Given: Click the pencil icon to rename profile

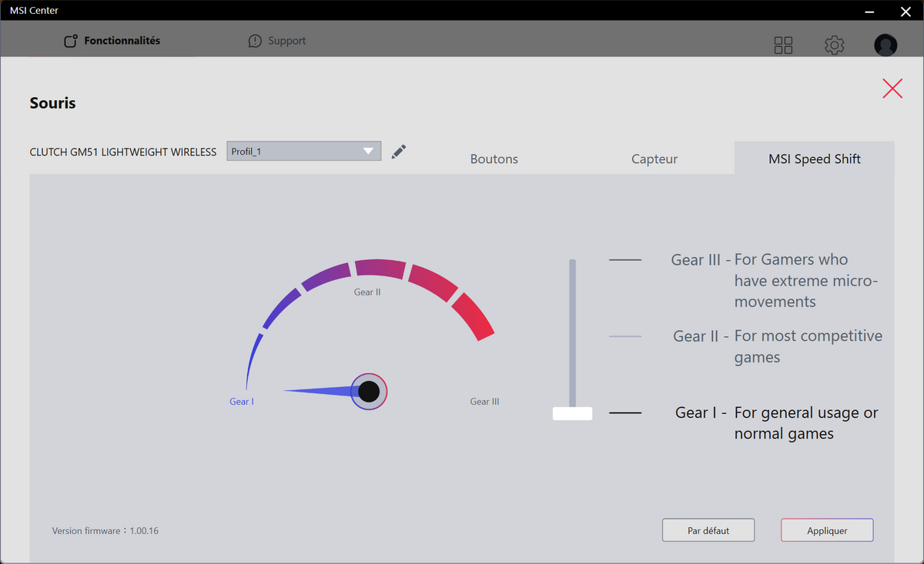Looking at the screenshot, I should 398,152.
